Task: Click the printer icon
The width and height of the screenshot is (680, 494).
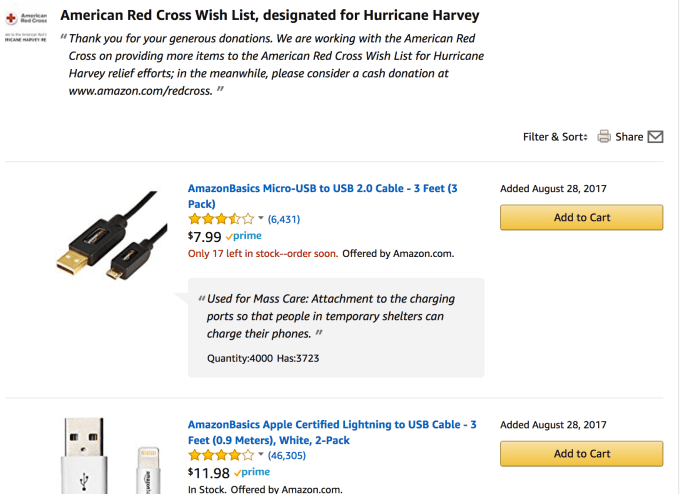Action: coord(604,137)
